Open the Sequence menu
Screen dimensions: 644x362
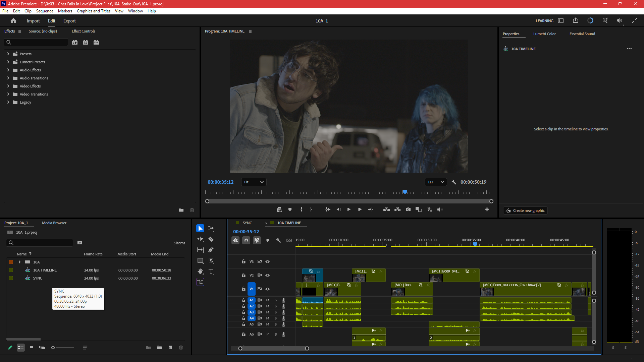point(45,11)
